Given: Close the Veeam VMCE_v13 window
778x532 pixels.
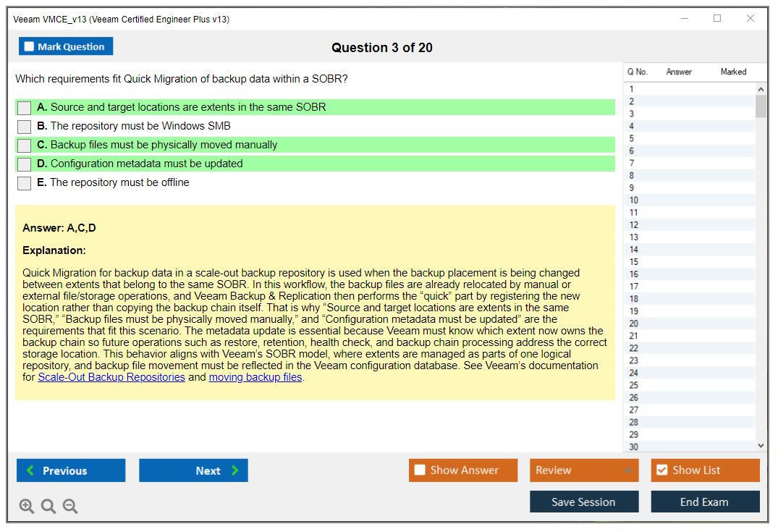Looking at the screenshot, I should (750, 19).
